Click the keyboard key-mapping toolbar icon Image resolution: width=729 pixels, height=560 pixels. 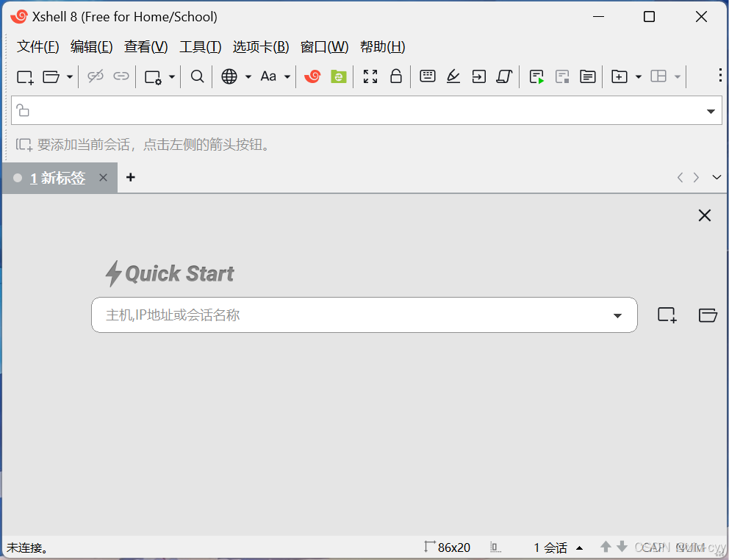(x=427, y=76)
